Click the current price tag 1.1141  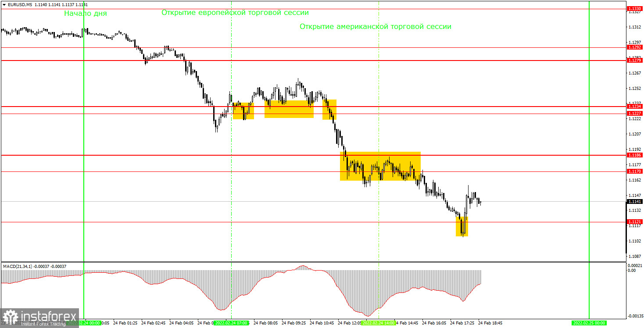[634, 201]
